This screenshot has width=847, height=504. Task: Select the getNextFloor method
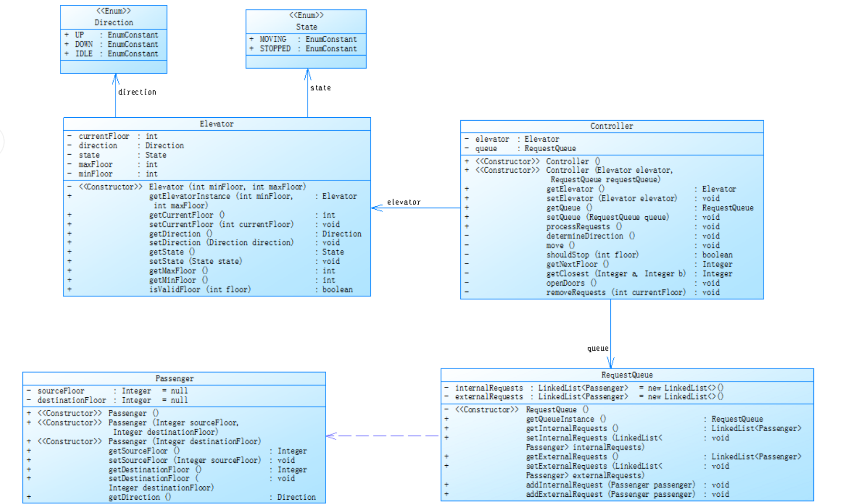point(598,264)
